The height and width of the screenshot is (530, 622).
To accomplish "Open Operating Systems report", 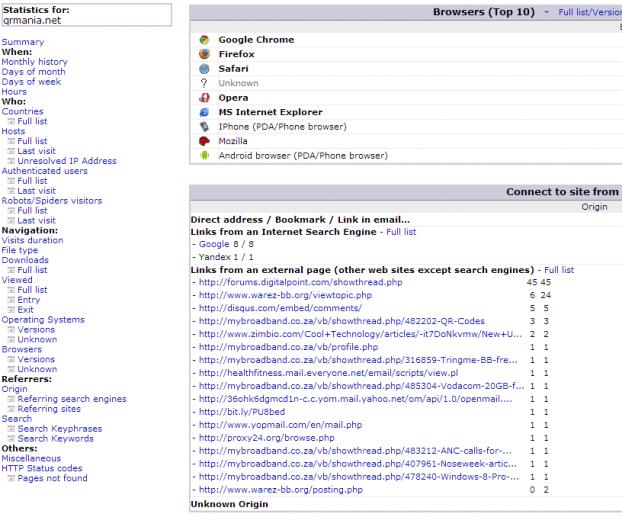I will (x=43, y=320).
